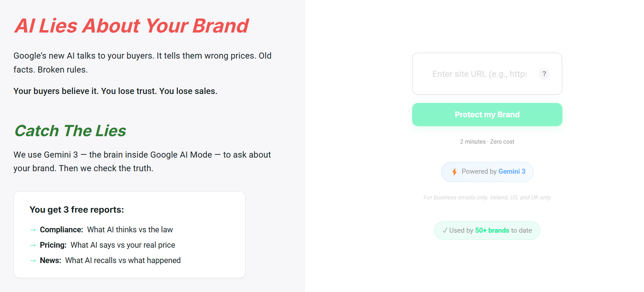The height and width of the screenshot is (292, 644).
Task: Click the Catch The Lies heading
Action: click(70, 131)
